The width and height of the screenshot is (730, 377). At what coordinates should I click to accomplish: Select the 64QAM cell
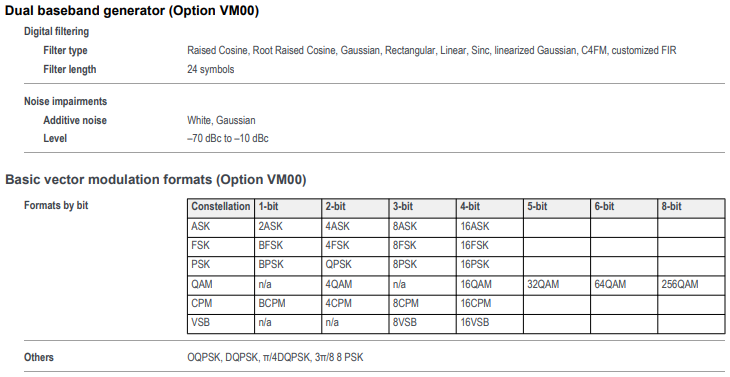tap(624, 284)
